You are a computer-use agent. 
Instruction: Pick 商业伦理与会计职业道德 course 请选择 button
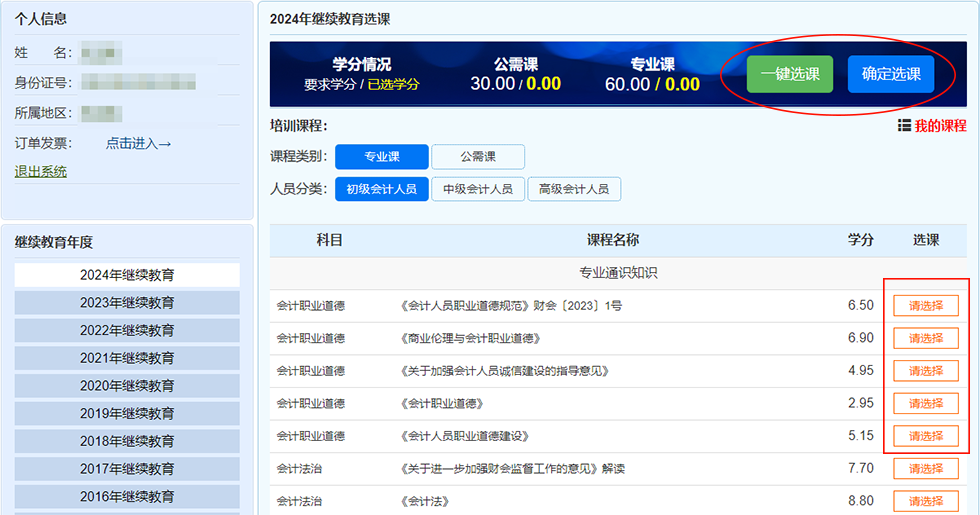tap(925, 338)
